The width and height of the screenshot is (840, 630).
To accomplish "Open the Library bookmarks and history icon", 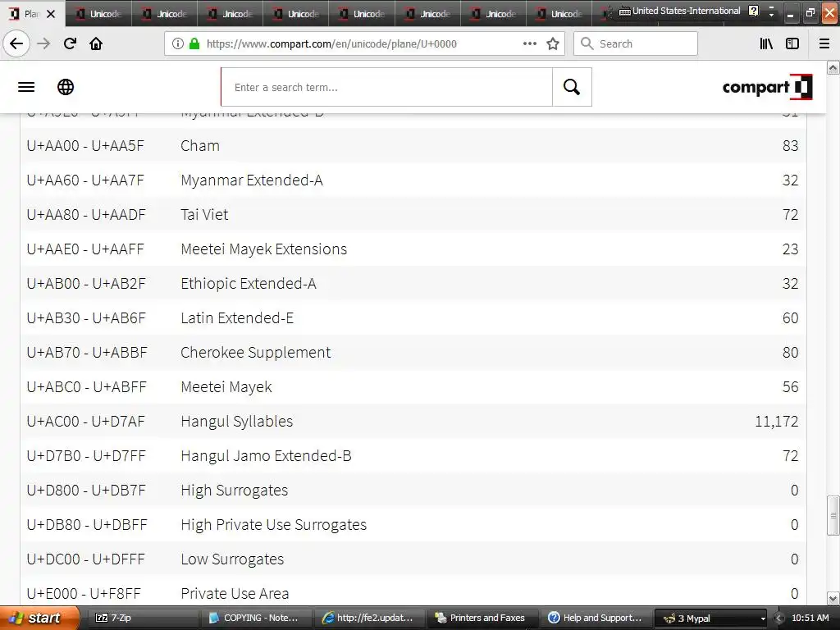I will [766, 44].
